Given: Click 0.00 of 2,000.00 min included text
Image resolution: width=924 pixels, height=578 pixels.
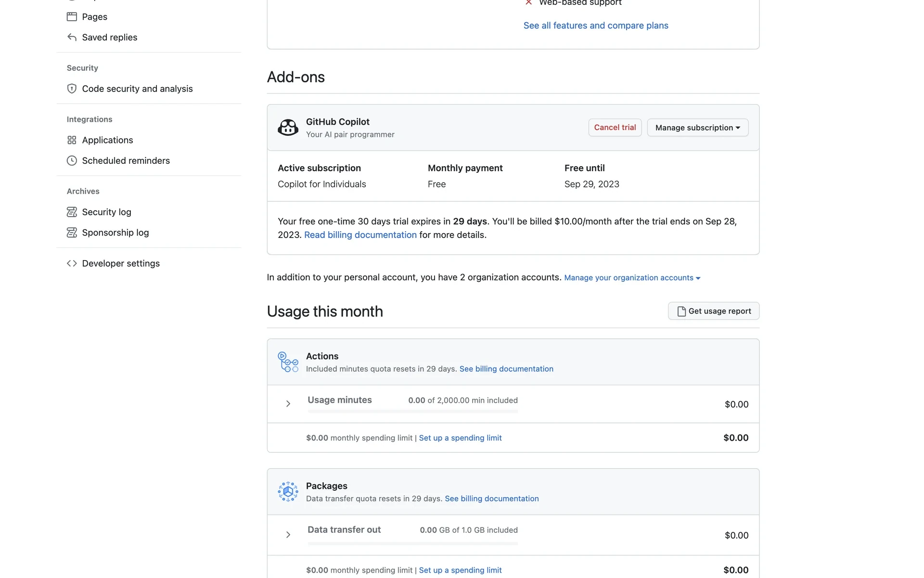Looking at the screenshot, I should [463, 400].
